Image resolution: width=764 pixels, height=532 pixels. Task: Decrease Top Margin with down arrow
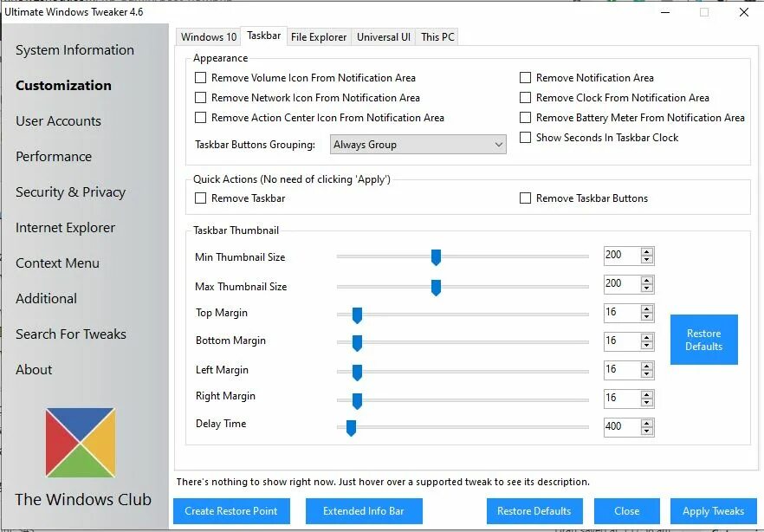[646, 316]
